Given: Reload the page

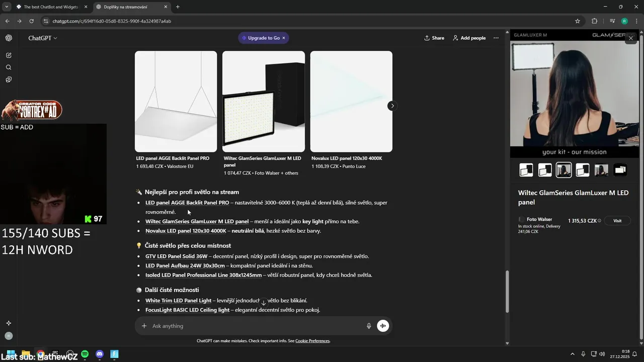Looking at the screenshot, I should point(31,21).
